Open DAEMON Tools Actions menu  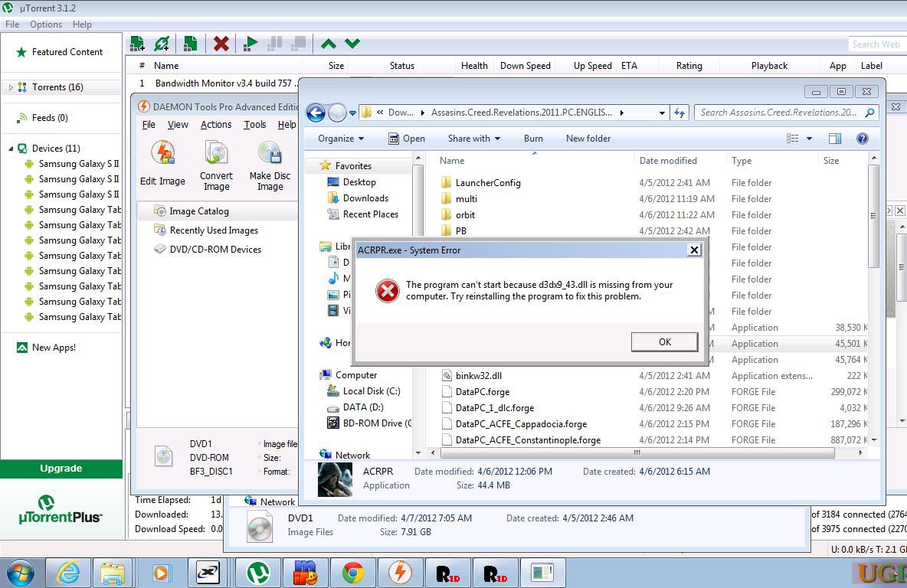216,124
